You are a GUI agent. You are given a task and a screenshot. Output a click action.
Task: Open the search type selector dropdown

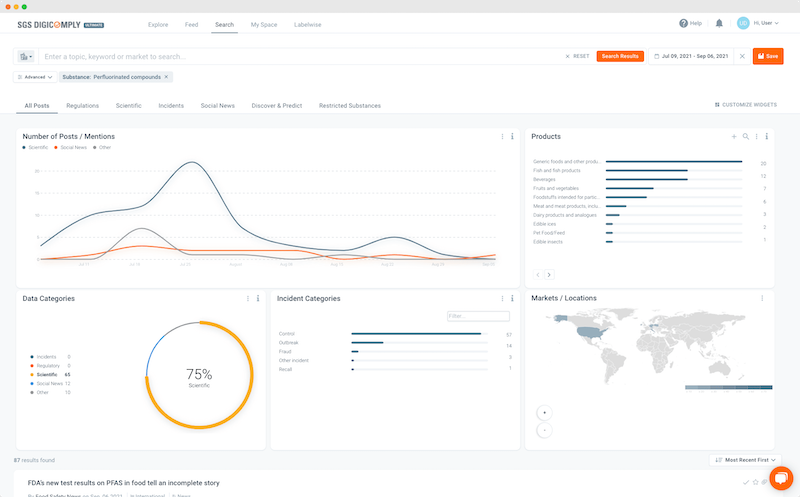(26, 57)
